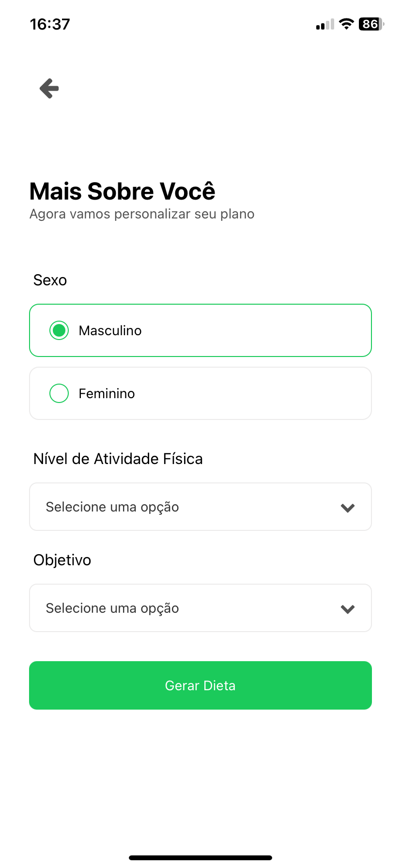This screenshot has width=401, height=868.
Task: Tap the cellular signal bars
Action: (325, 24)
